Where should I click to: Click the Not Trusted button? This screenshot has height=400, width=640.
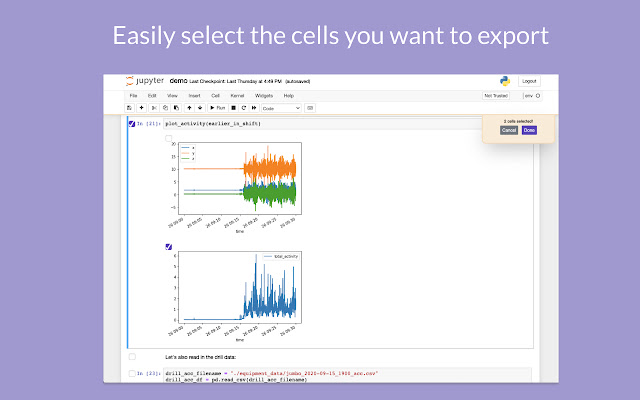pyautogui.click(x=496, y=96)
